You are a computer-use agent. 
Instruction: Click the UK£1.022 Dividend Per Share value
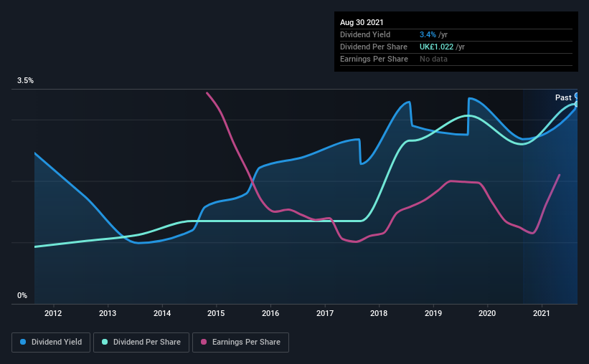tap(436, 47)
